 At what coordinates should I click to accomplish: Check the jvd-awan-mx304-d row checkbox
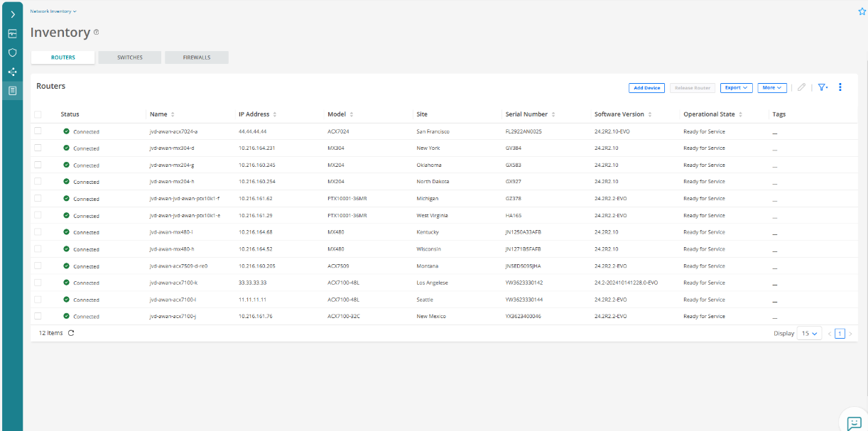pos(38,148)
